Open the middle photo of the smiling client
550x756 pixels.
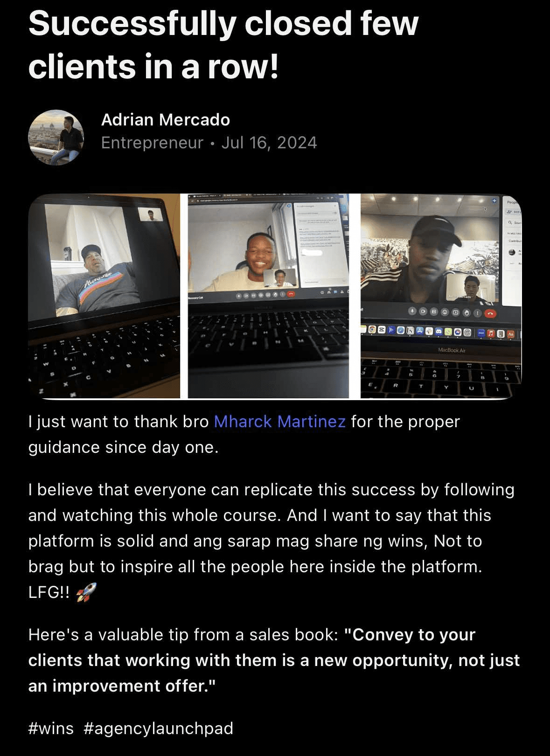pyautogui.click(x=268, y=296)
